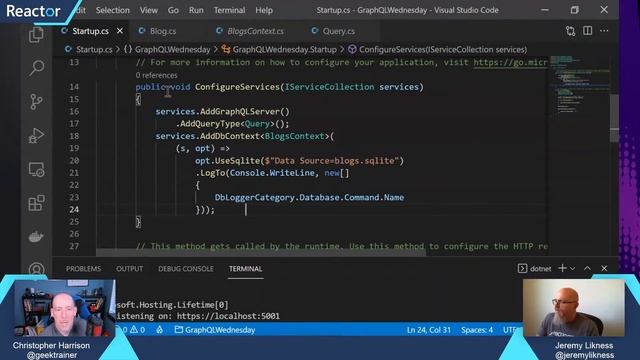Screen dimensions: 640x360
Task: Open the Explorer view in the activity bar
Action: pos(36,35)
